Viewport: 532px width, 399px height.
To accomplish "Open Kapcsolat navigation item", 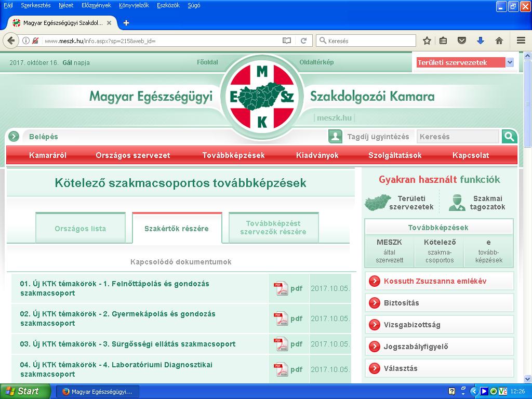I will pos(471,155).
